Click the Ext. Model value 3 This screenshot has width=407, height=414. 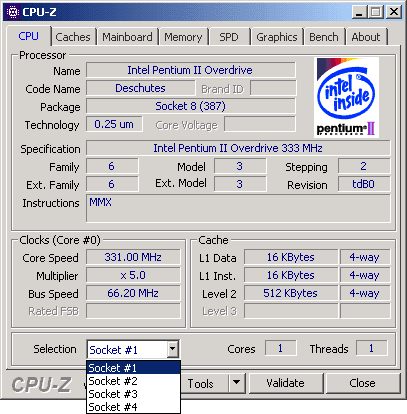(240, 184)
